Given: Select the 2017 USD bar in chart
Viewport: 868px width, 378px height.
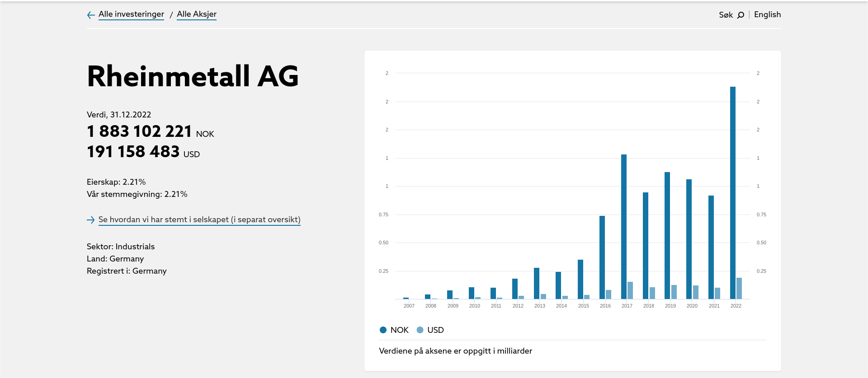Looking at the screenshot, I should tap(630, 290).
